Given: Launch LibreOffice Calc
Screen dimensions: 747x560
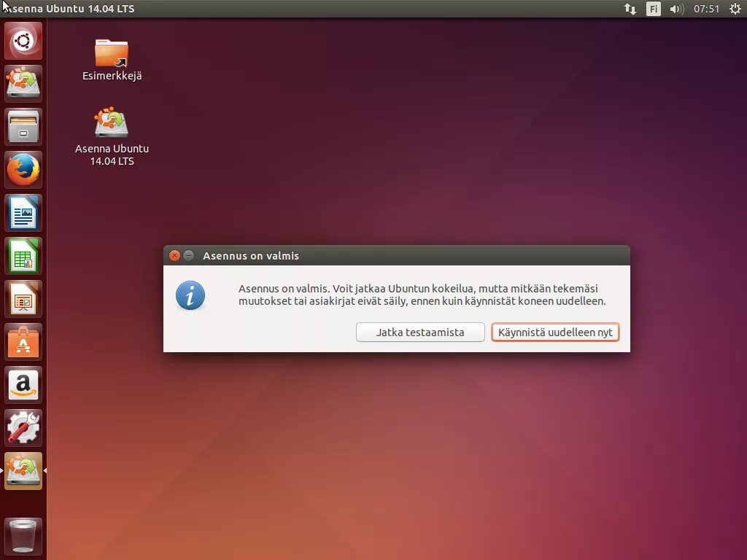Looking at the screenshot, I should click(x=23, y=256).
